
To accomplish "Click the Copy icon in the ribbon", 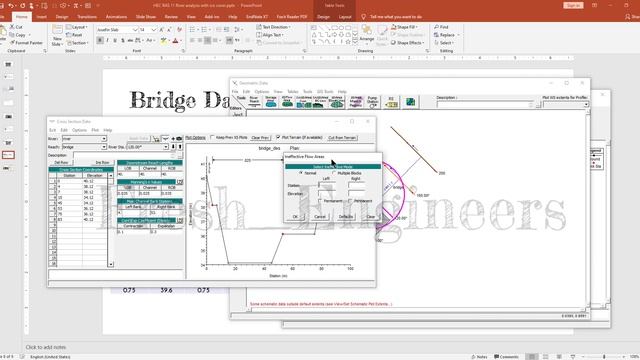I will (x=12, y=35).
